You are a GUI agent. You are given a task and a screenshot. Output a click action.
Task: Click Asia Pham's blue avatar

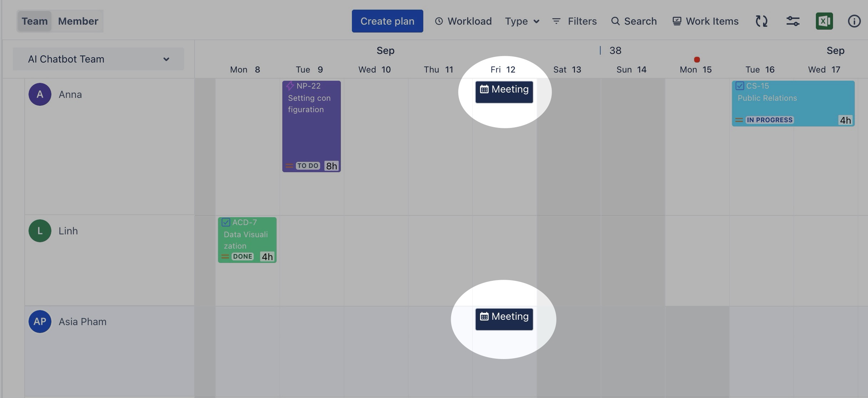40,322
